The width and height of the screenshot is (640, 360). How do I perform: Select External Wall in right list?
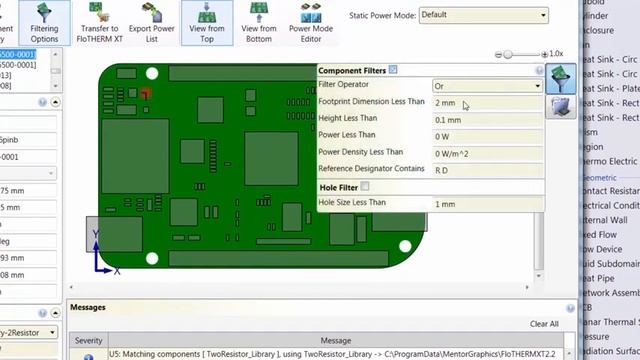(605, 220)
